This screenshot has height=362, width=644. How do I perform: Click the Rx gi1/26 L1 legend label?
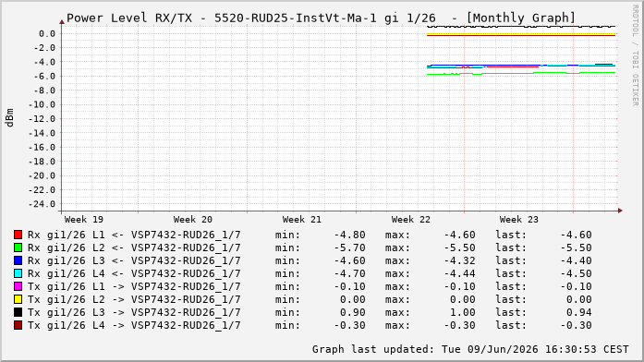tap(134, 235)
